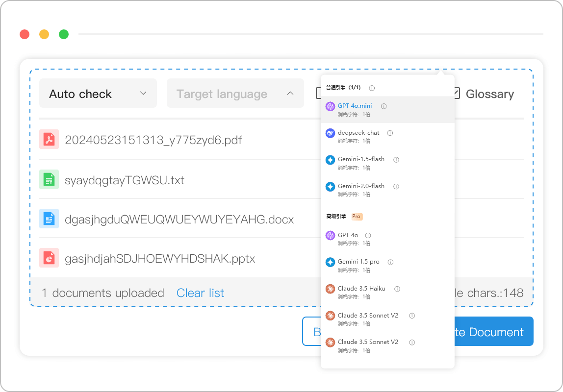The image size is (563, 392).
Task: Click the info icon beside Gemini 1.5 pro
Action: 391,262
